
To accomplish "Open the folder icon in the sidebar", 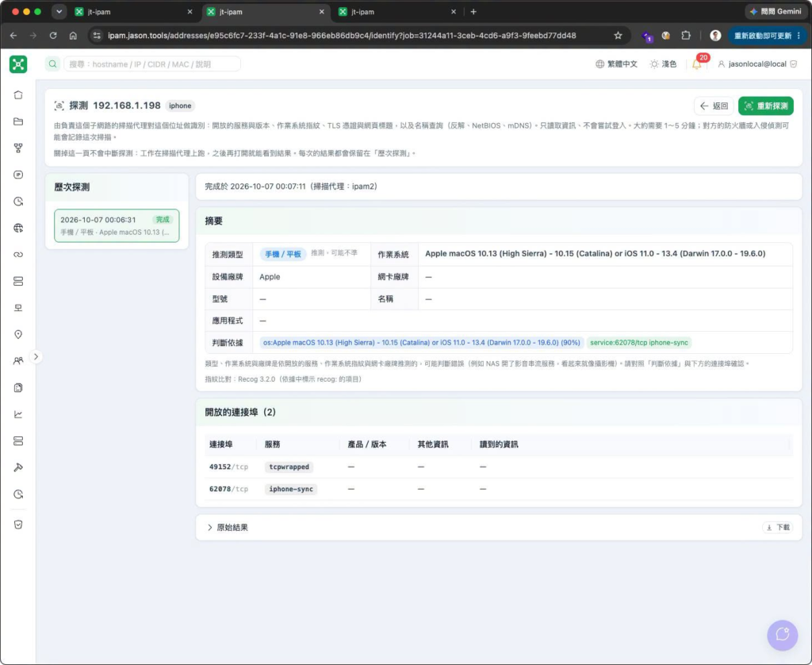I will [18, 121].
